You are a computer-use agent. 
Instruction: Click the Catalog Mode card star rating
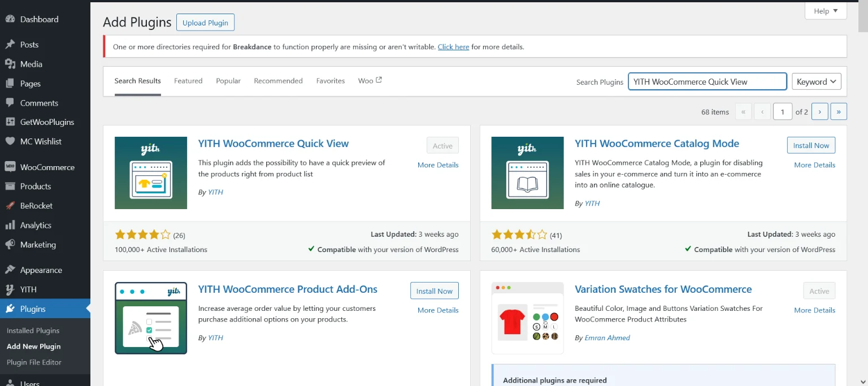519,235
